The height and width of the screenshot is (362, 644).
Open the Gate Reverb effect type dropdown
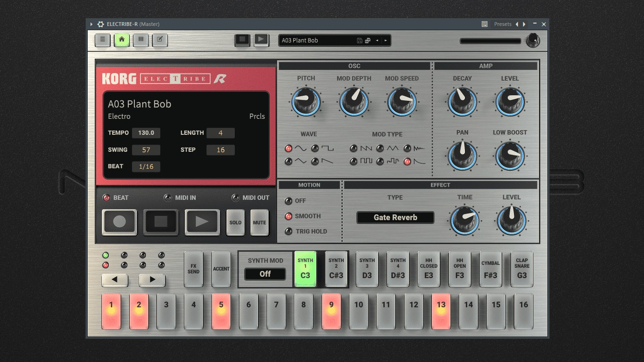click(x=395, y=217)
